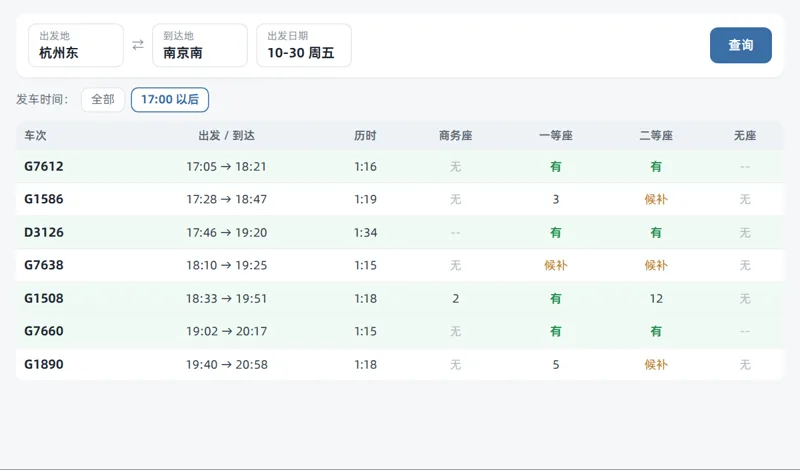Click G1890 一等座 value 5

(556, 364)
